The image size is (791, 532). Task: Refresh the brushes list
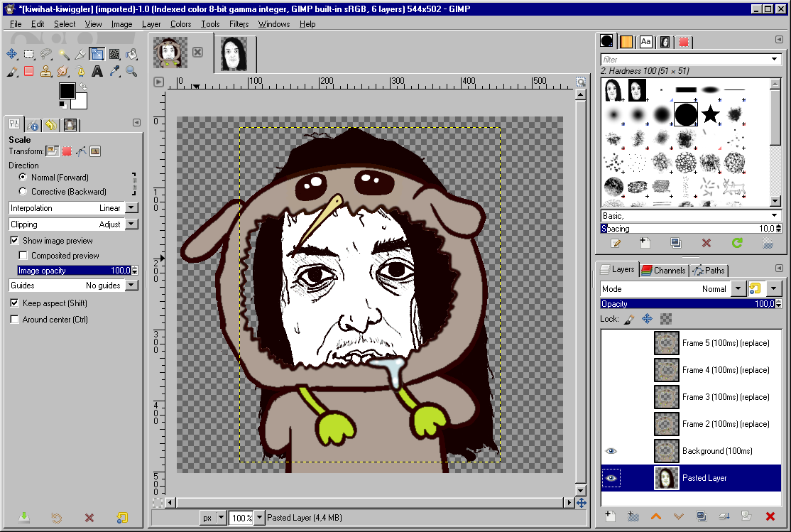tap(737, 244)
